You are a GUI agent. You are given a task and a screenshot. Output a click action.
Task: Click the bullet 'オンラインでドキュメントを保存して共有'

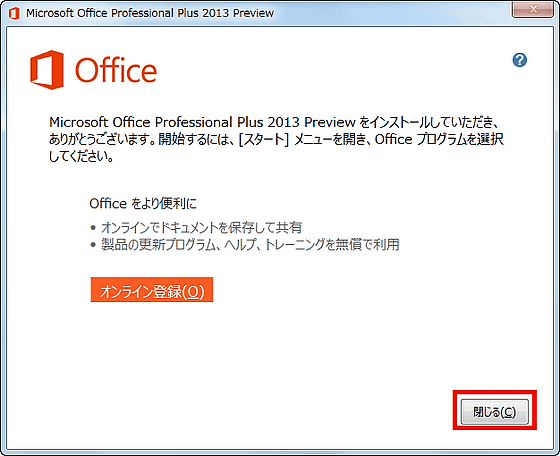(x=201, y=227)
